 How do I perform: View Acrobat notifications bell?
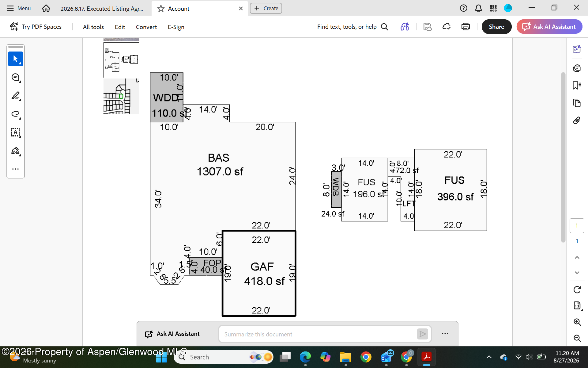point(478,8)
